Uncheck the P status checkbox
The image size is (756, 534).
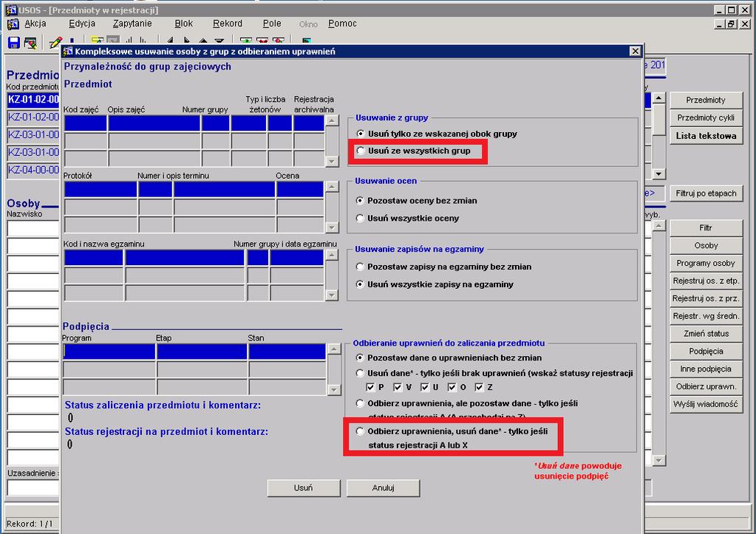coord(370,387)
